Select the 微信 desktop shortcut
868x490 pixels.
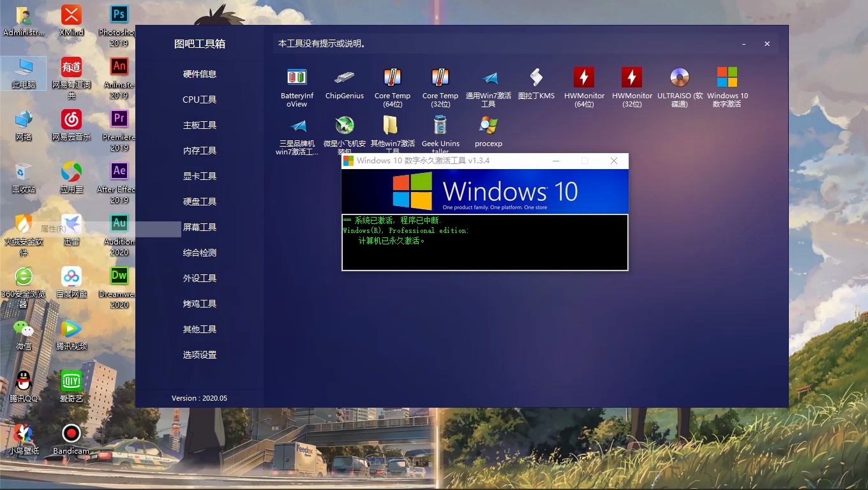coord(24,334)
